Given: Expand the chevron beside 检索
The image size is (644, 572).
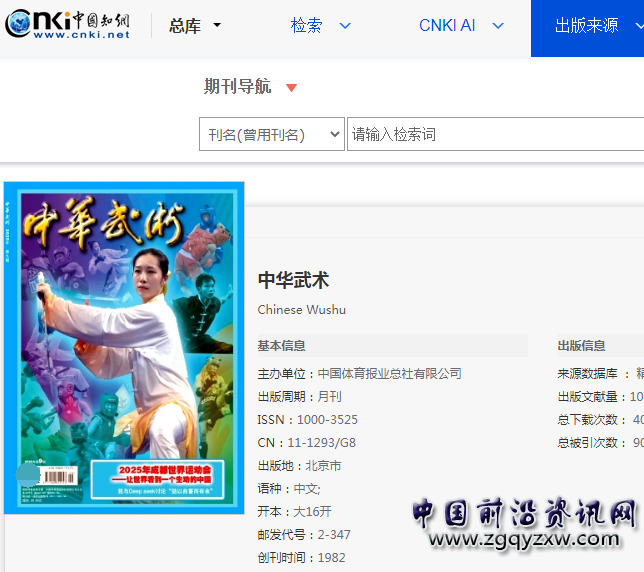Looking at the screenshot, I should click(x=345, y=26).
